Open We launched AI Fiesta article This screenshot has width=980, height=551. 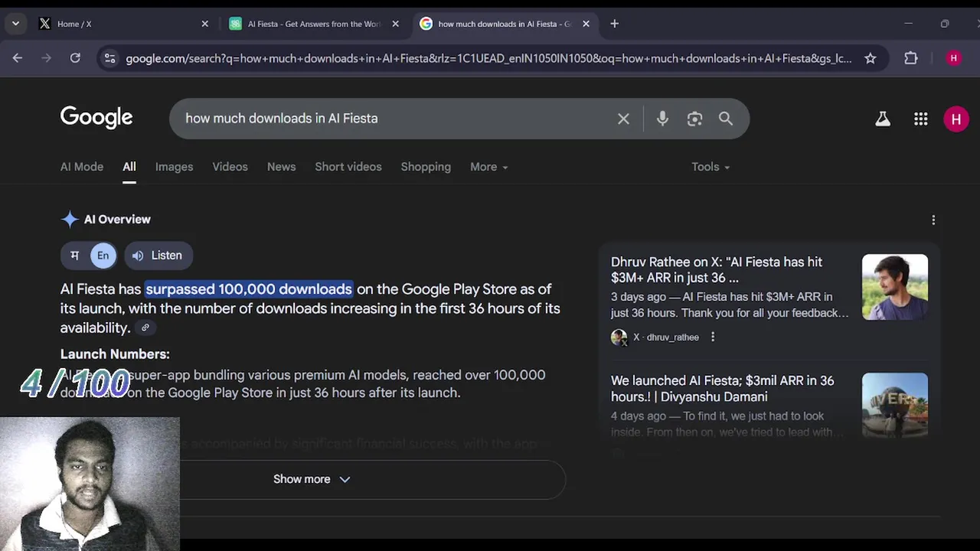tap(723, 389)
